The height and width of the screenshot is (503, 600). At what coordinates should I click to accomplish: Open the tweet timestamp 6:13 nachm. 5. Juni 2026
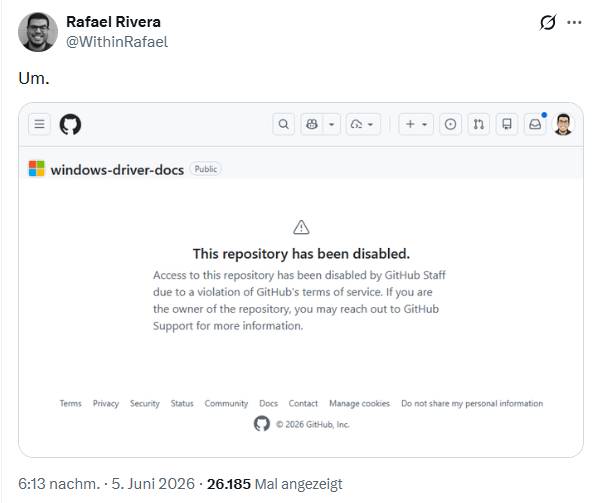click(x=106, y=484)
